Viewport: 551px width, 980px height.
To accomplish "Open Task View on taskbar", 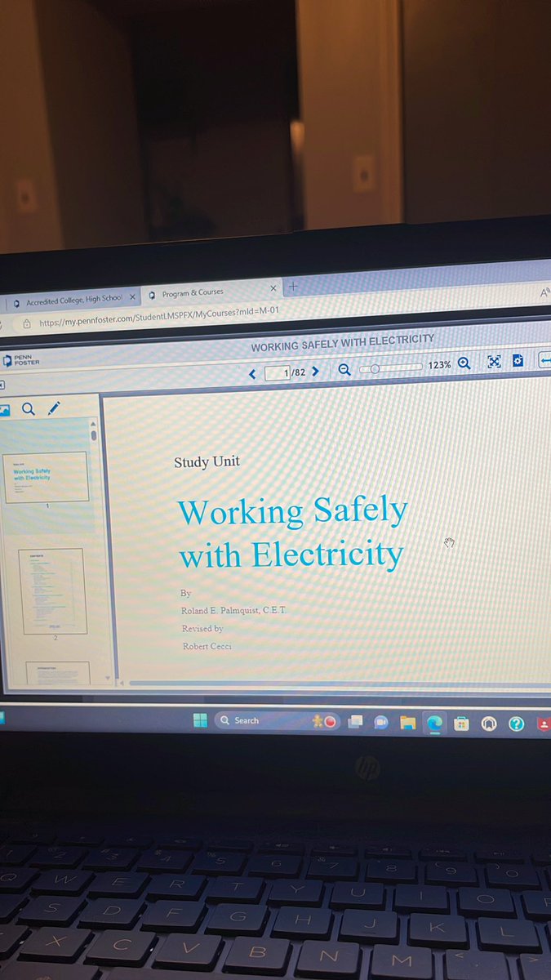I will [x=354, y=722].
